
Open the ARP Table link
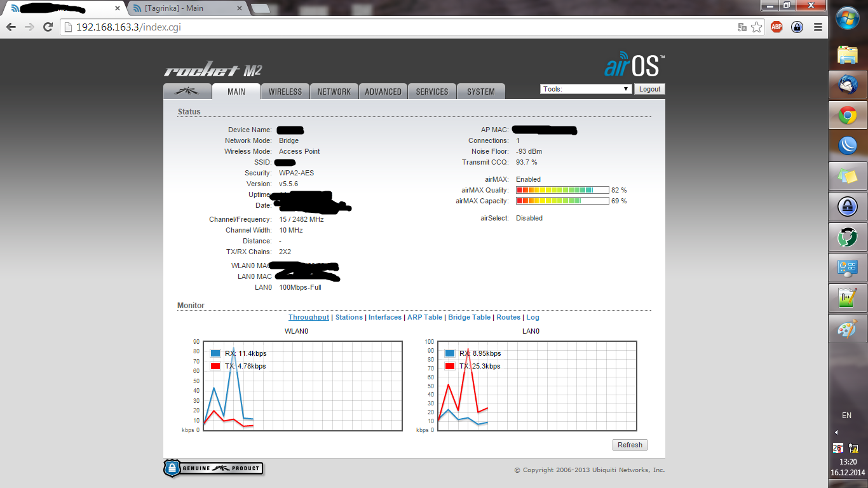[x=424, y=317]
